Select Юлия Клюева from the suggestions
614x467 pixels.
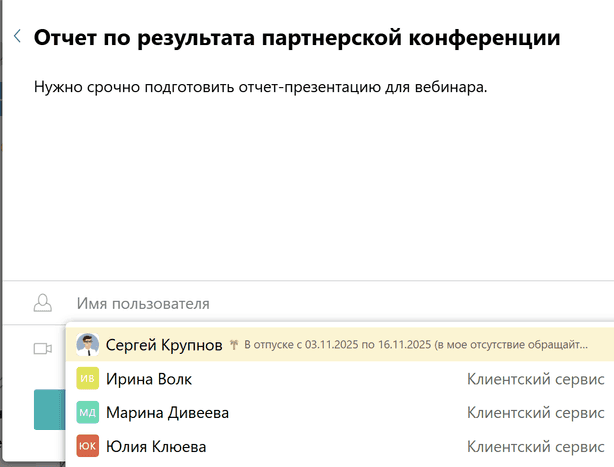coord(156,446)
